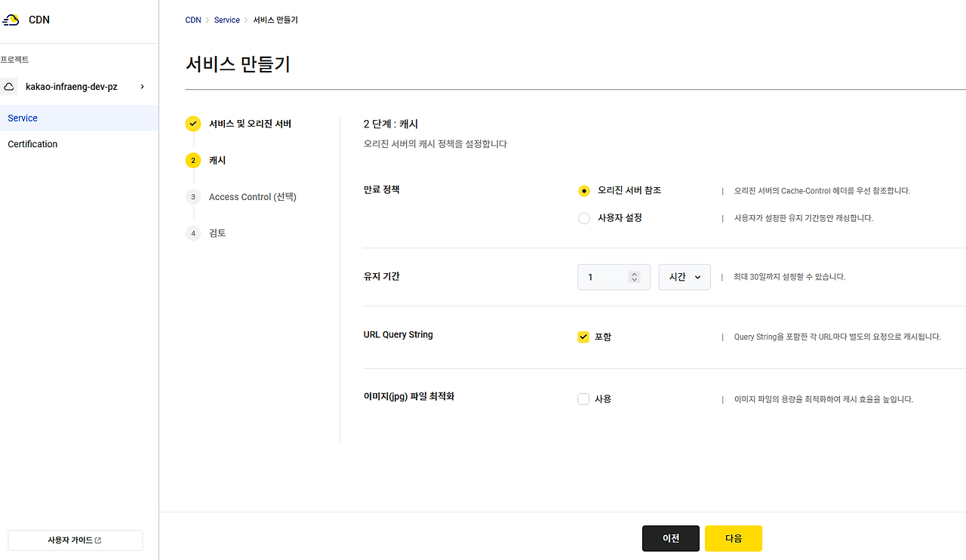The image size is (966, 560).
Task: Select the 오리진 서버 참조 radio button
Action: (x=583, y=191)
